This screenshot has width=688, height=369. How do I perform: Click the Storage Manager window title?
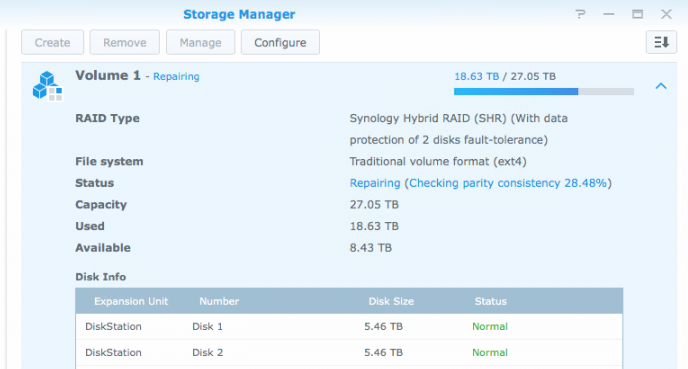click(x=239, y=14)
